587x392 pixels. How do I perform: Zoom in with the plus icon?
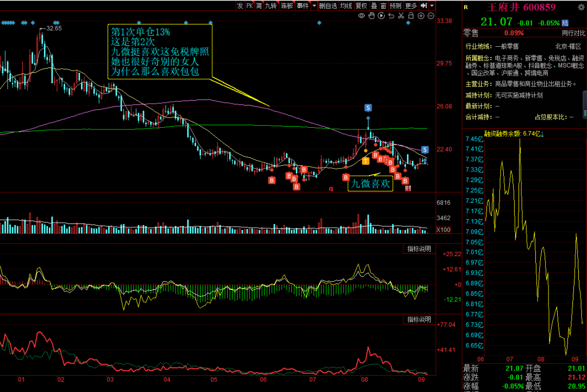pos(421,16)
